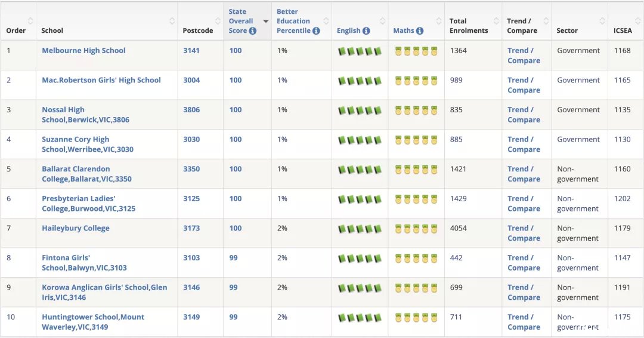Viewport: 644px width, 338px height.
Task: Open Melbourne High School link
Action: point(84,51)
